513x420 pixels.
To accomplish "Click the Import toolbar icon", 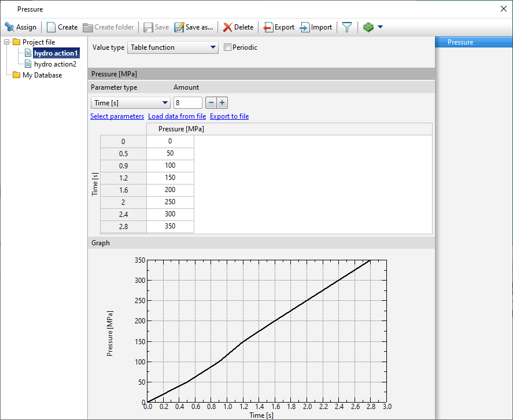I will (305, 27).
